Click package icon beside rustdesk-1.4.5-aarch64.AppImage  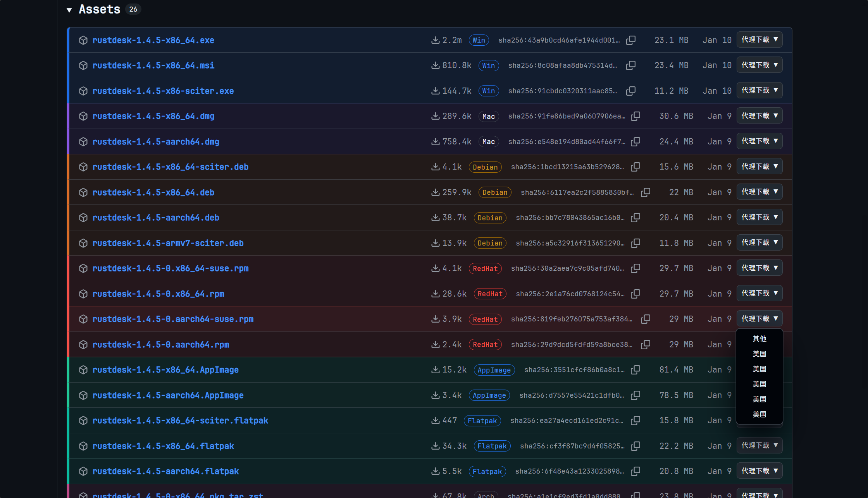(x=83, y=395)
